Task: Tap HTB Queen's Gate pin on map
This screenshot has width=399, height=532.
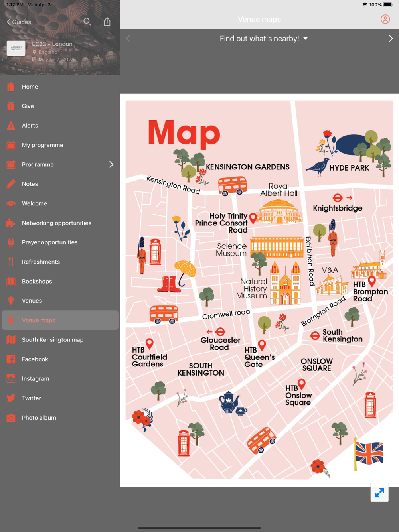Action: [x=262, y=345]
